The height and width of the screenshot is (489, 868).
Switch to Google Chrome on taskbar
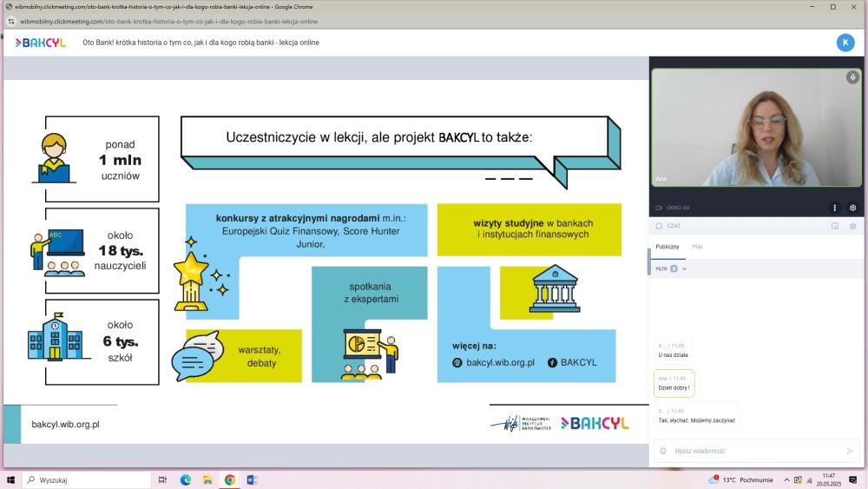click(230, 480)
